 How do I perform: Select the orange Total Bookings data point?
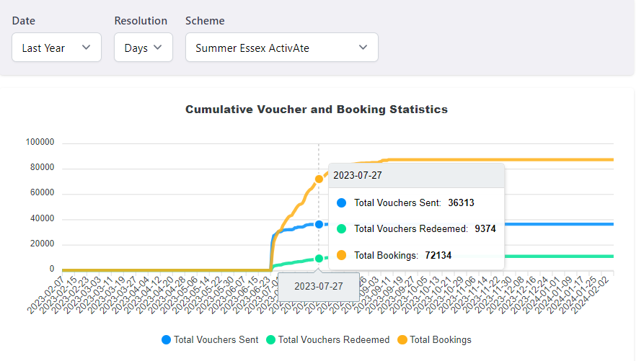click(319, 179)
